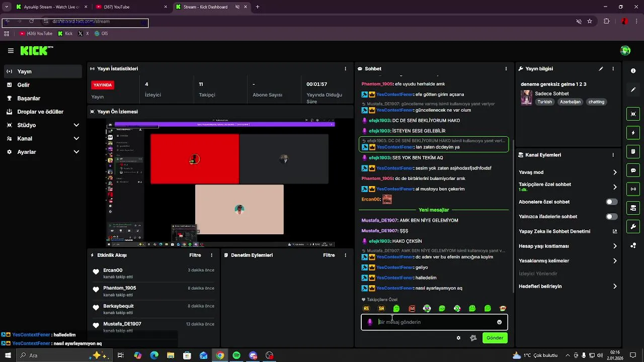This screenshot has height=362, width=644.
Task: Open Takipçilere özel sohbet options arrow
Action: [x=615, y=187]
